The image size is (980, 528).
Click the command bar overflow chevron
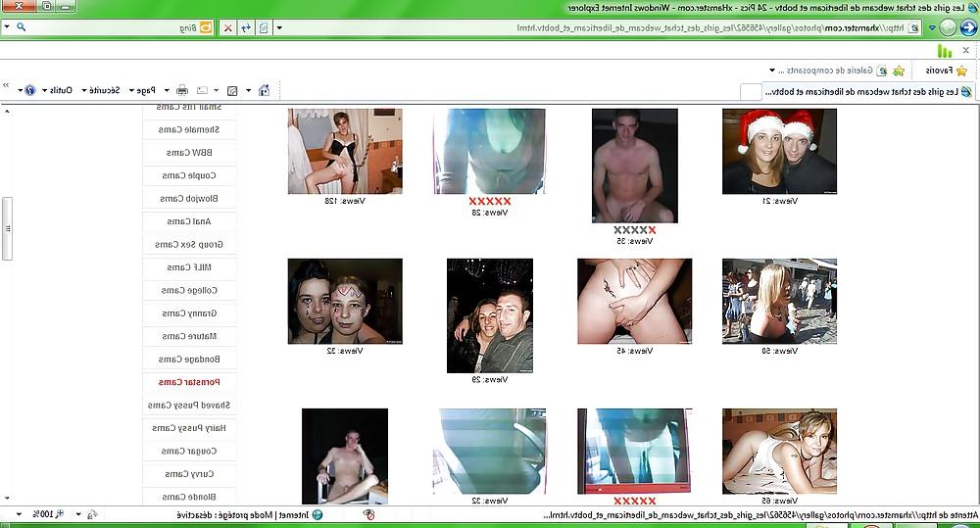tap(6, 84)
